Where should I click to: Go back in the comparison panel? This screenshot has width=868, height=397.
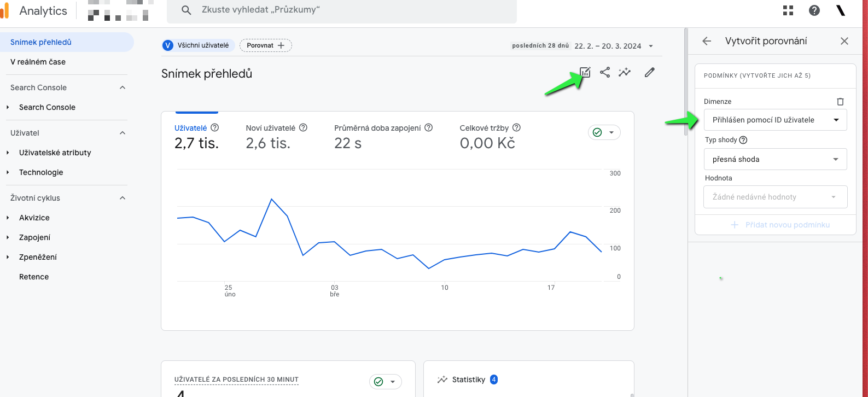[707, 41]
